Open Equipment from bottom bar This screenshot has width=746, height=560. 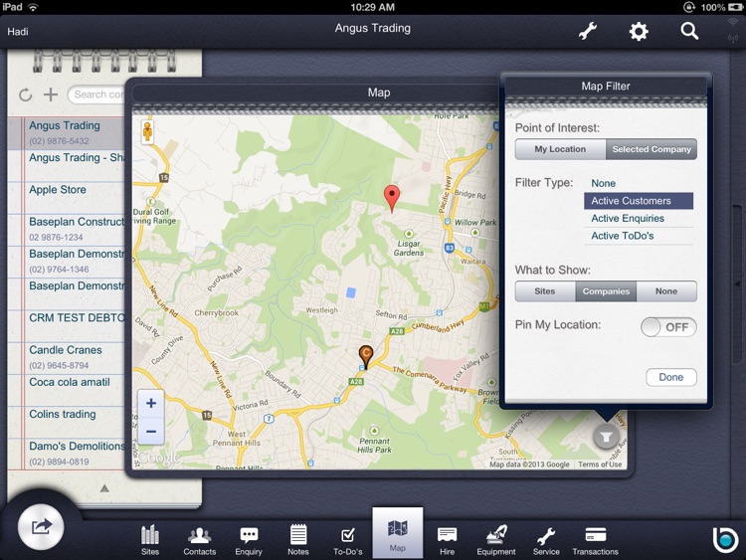pyautogui.click(x=496, y=540)
